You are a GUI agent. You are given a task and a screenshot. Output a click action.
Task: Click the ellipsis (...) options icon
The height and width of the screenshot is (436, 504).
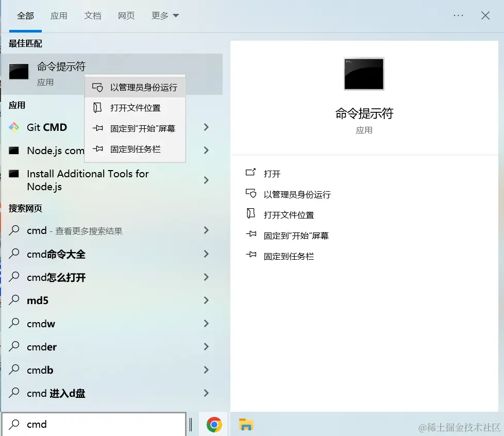pos(458,15)
